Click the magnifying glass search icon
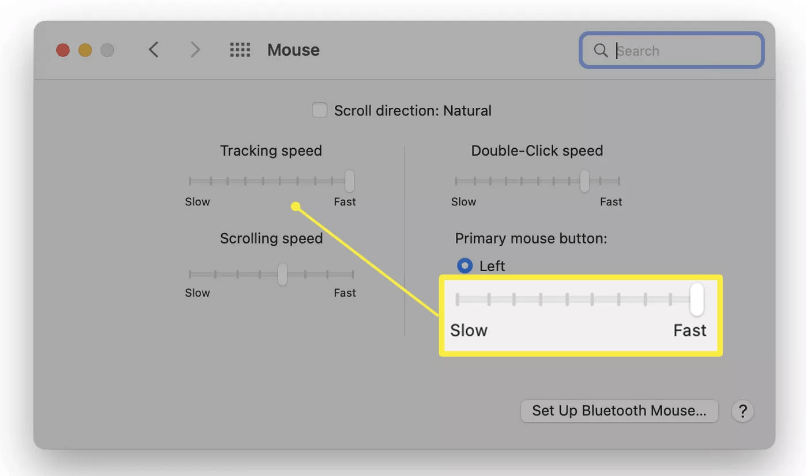This screenshot has height=476, width=806. coord(601,50)
